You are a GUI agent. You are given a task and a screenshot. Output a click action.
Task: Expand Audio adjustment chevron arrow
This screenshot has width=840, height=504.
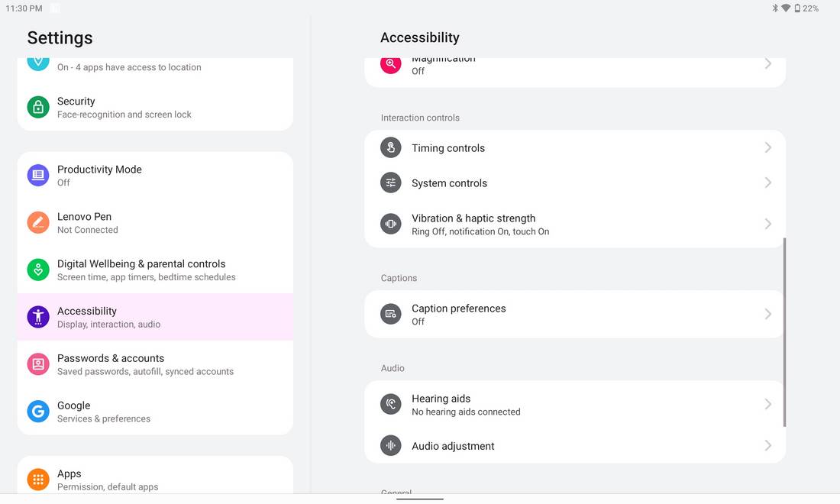click(767, 446)
